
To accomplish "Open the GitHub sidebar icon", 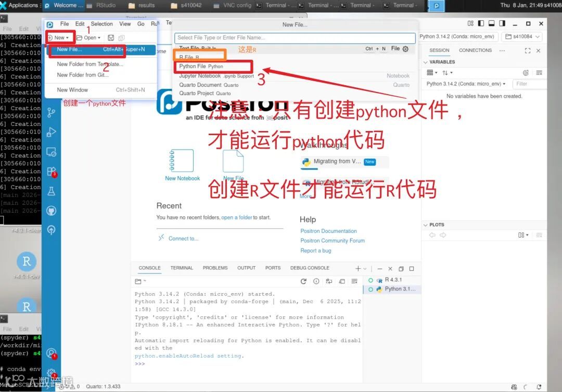I will tap(51, 211).
